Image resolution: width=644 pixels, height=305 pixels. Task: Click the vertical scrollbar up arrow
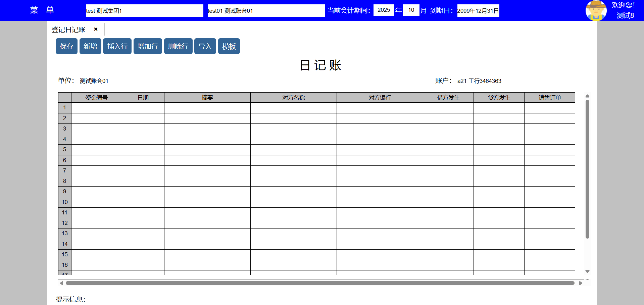(587, 96)
